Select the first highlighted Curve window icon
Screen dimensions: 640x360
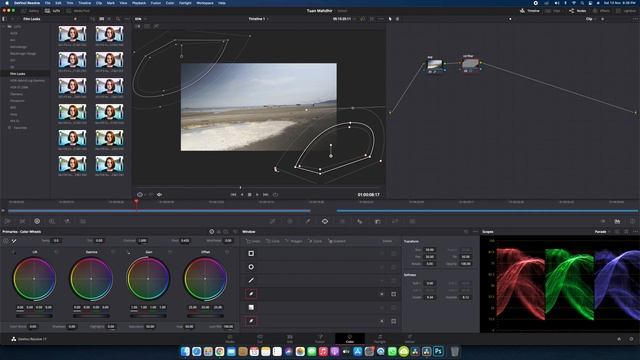tap(251, 294)
